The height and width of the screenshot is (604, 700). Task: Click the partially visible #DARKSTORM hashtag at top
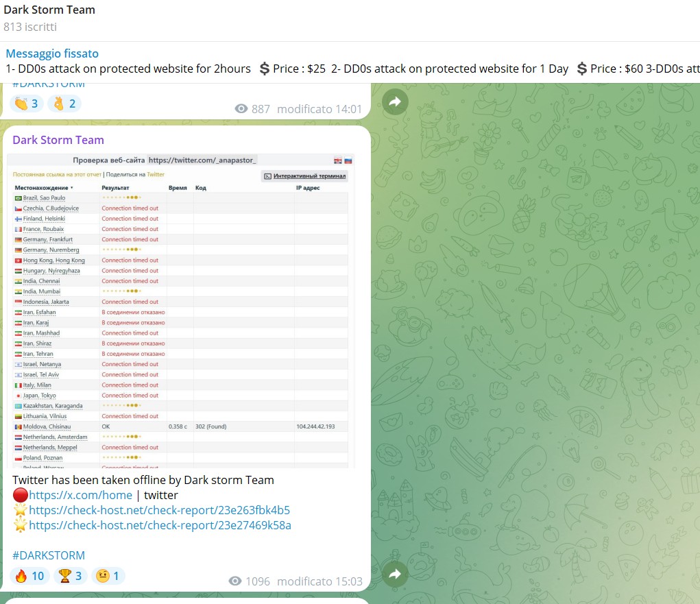(x=49, y=84)
